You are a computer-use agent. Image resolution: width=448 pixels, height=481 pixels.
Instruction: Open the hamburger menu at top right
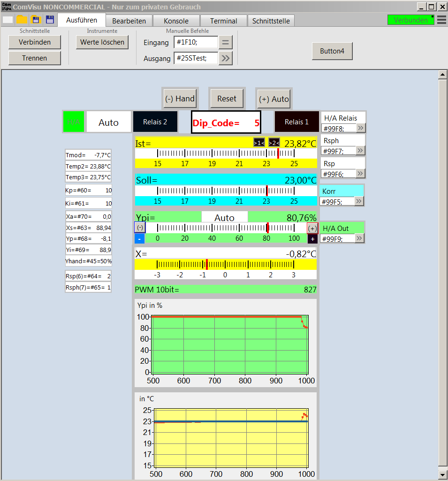point(441,20)
